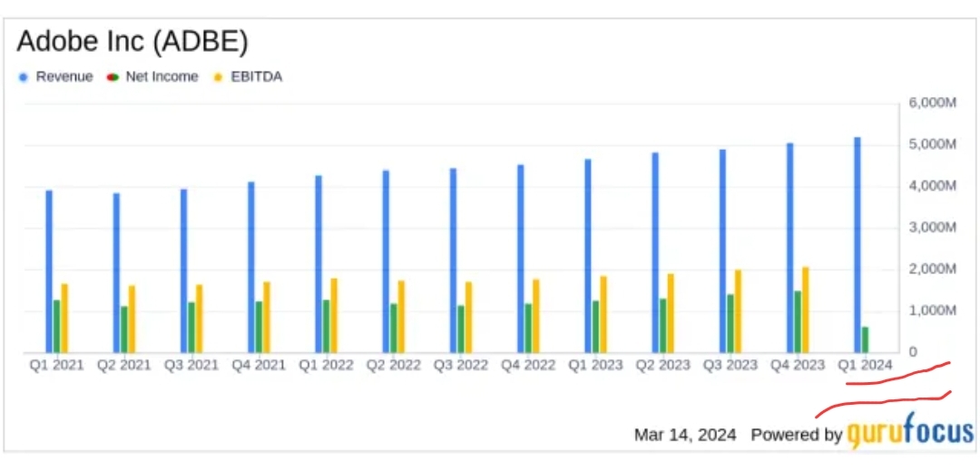The width and height of the screenshot is (980, 472).
Task: Toggle the Net Income legend item
Action: tap(153, 77)
